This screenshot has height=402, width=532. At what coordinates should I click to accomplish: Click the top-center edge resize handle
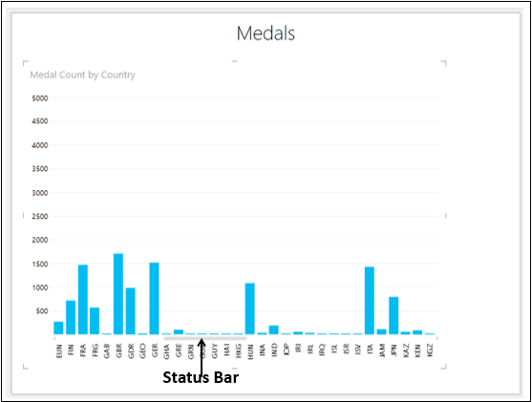coord(234,61)
